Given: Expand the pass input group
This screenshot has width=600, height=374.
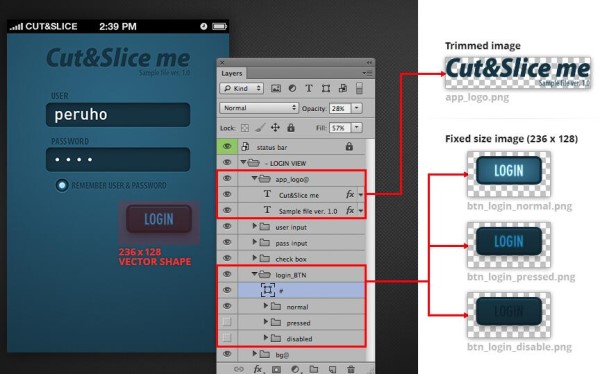Looking at the screenshot, I should [x=254, y=242].
